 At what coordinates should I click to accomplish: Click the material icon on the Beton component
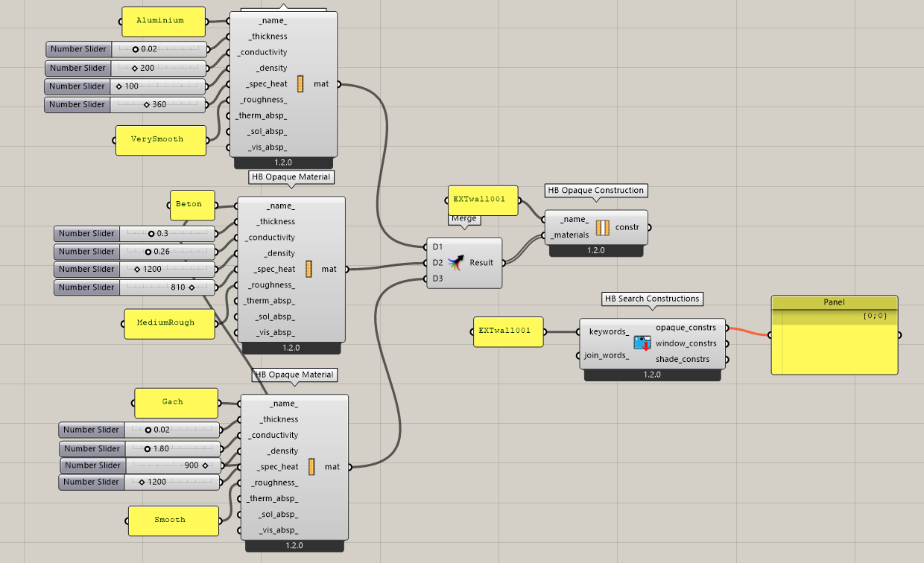tap(308, 269)
